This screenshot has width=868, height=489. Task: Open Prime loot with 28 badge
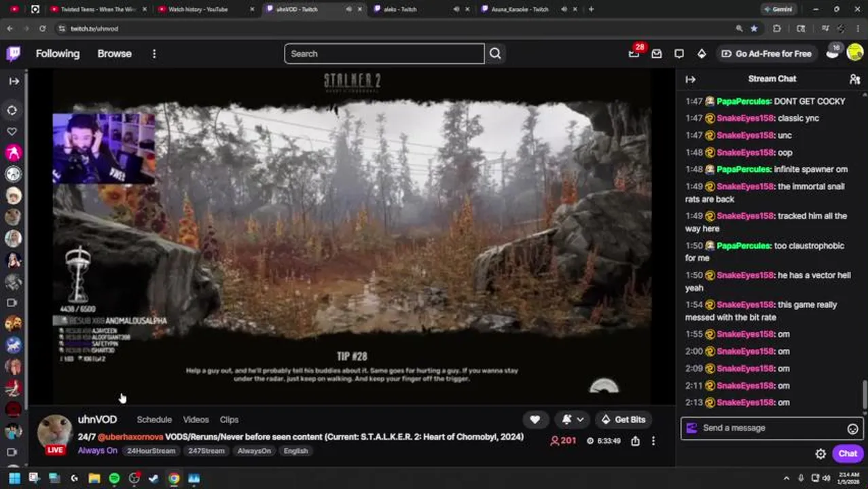tap(634, 54)
